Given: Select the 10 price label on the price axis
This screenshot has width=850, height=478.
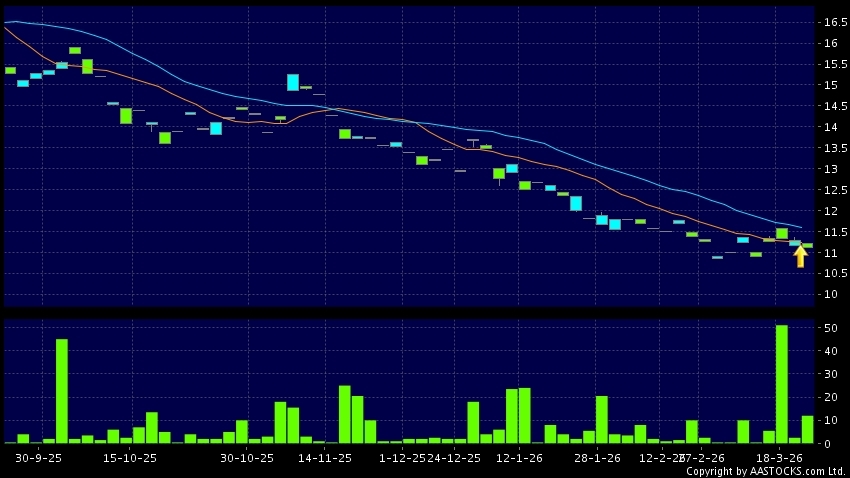Looking at the screenshot, I should pos(831,294).
